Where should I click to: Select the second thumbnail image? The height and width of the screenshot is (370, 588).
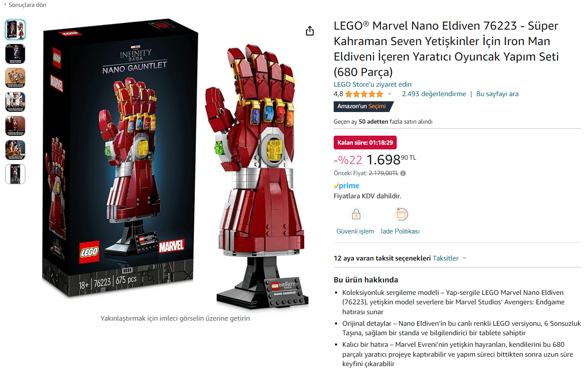click(x=15, y=54)
